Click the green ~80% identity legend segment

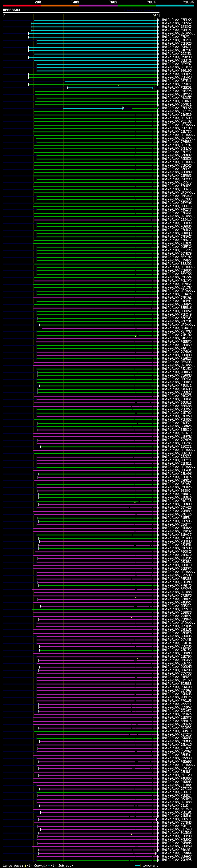tap(137, 6)
